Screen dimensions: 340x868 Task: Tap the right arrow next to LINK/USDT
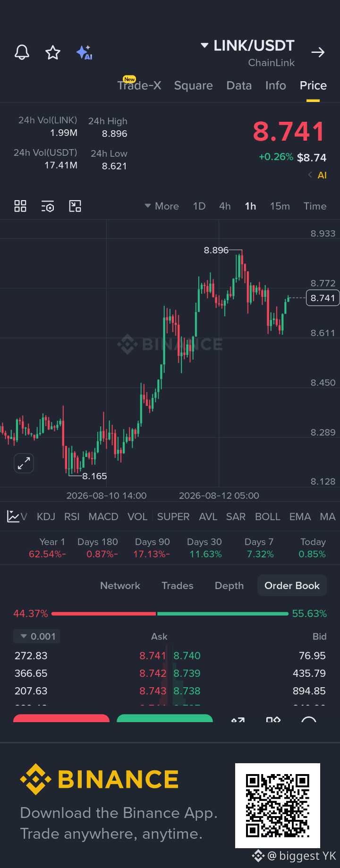[x=318, y=52]
